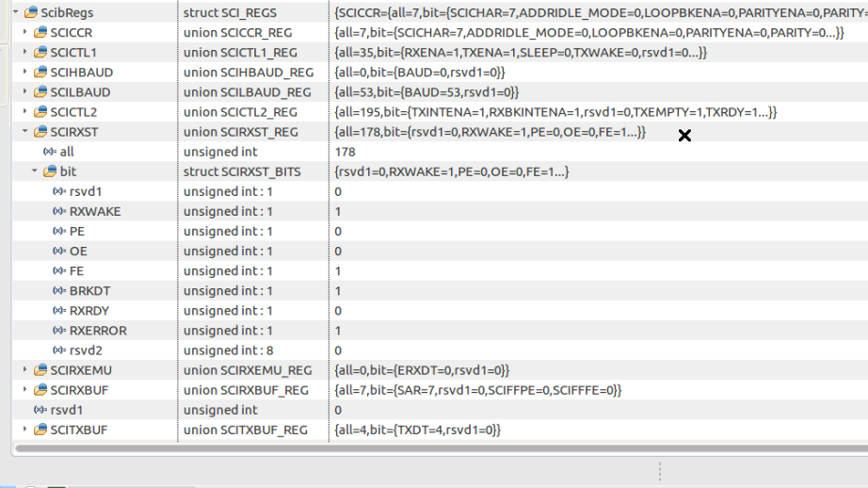Click the variable icon beside RXERROR
Viewport: 868px width, 488px height.
(59, 331)
